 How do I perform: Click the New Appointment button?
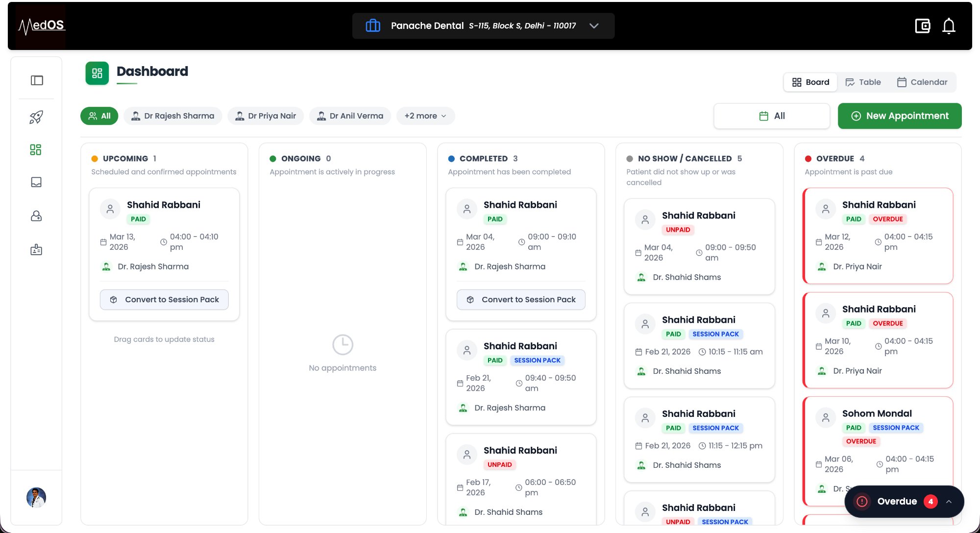[900, 116]
